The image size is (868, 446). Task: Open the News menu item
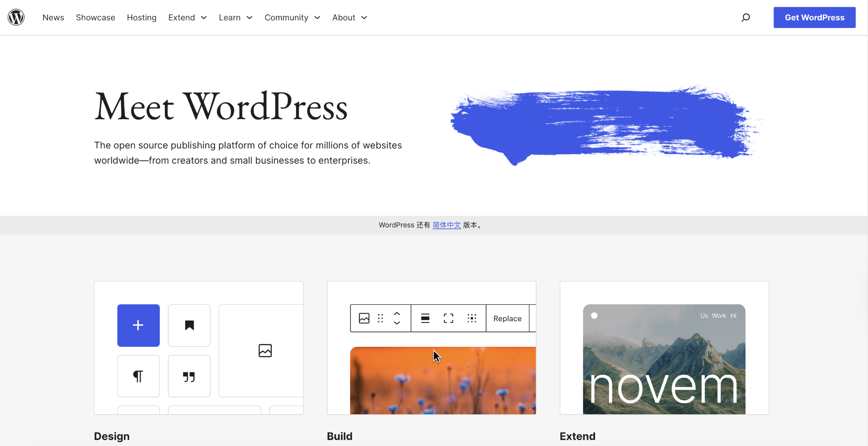point(53,17)
